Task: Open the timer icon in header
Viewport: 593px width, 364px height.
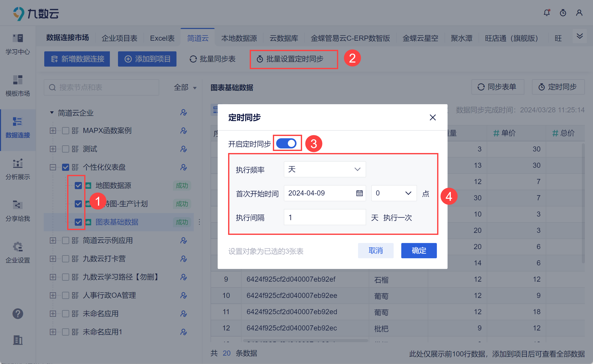Action: click(x=563, y=13)
